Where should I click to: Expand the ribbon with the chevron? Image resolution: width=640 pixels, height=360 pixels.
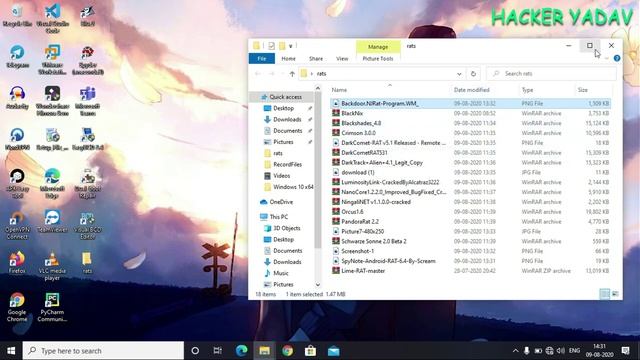(x=607, y=58)
